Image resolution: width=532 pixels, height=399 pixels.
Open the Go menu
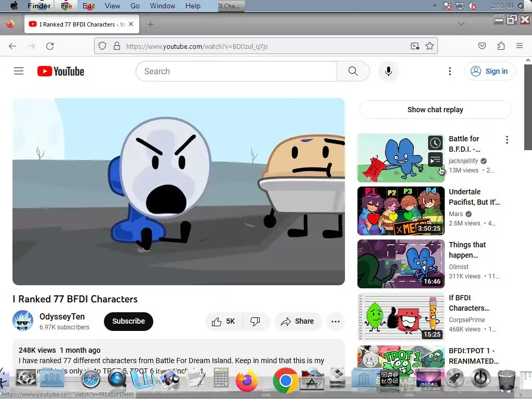tap(135, 6)
